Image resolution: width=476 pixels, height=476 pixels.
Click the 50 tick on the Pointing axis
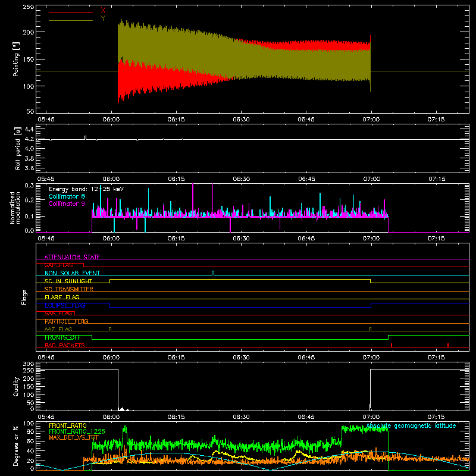pos(30,111)
